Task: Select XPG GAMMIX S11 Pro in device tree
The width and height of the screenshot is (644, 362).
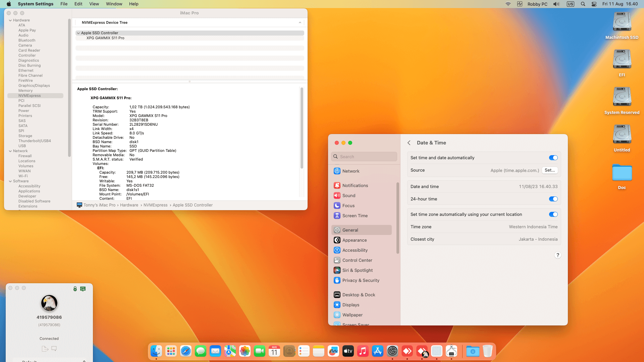Action: point(105,38)
